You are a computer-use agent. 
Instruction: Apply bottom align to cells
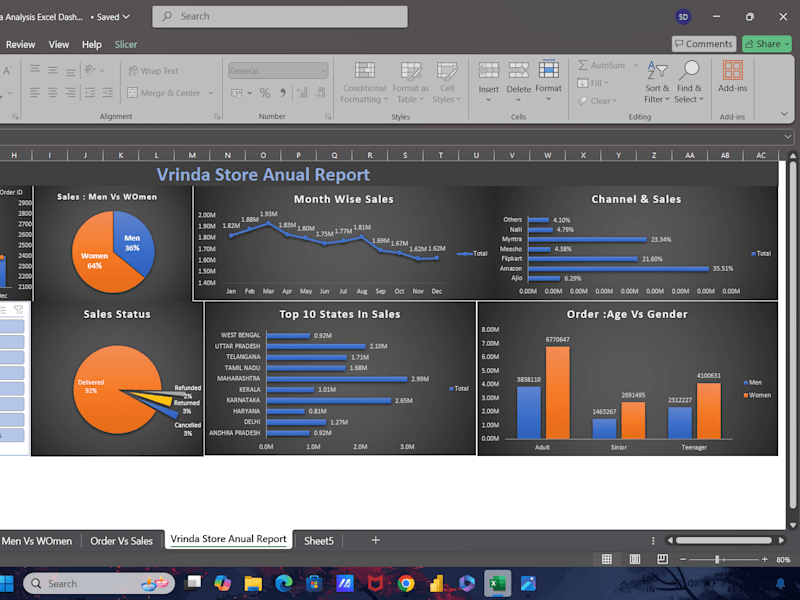click(x=70, y=70)
